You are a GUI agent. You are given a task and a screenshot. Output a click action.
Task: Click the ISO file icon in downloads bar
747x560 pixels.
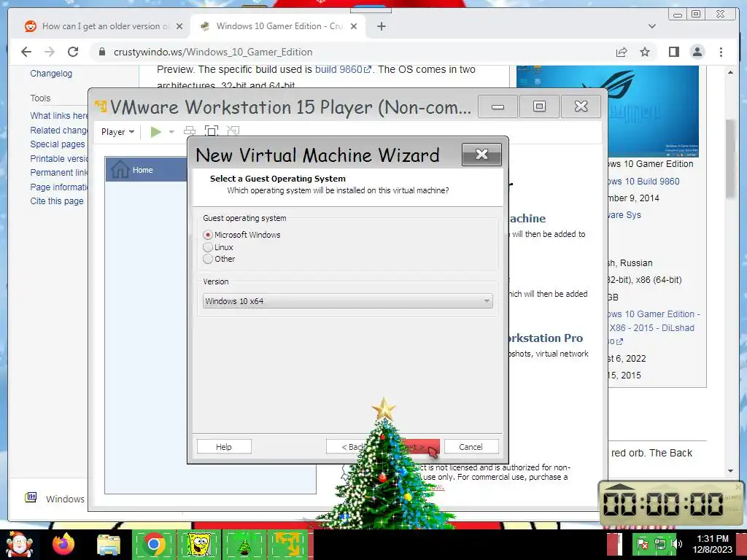click(31, 497)
